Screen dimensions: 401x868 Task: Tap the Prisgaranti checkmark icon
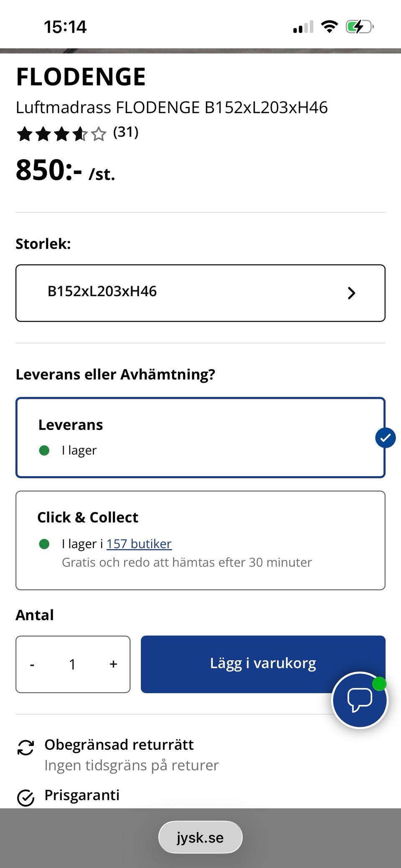coord(25,798)
